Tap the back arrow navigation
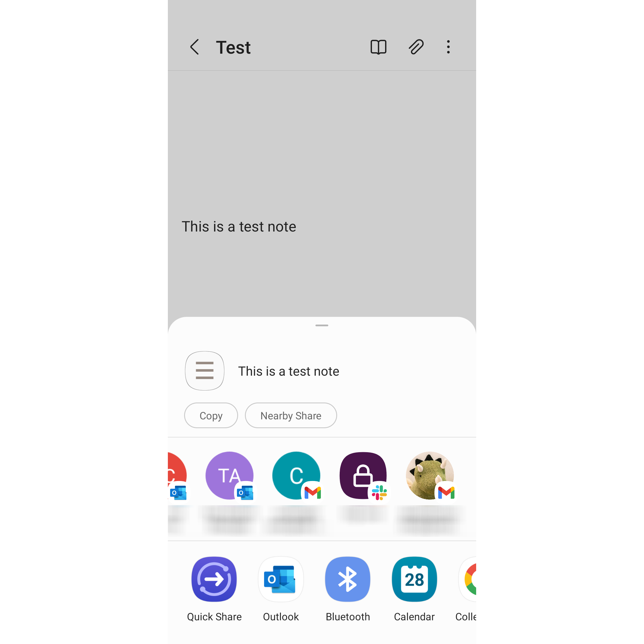Viewport: 644px width, 644px height. coord(195,47)
